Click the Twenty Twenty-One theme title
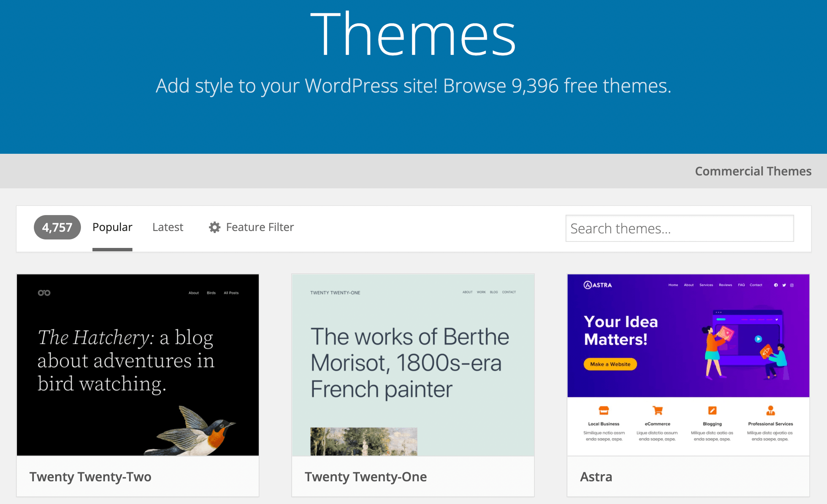This screenshot has height=504, width=827. click(x=365, y=477)
